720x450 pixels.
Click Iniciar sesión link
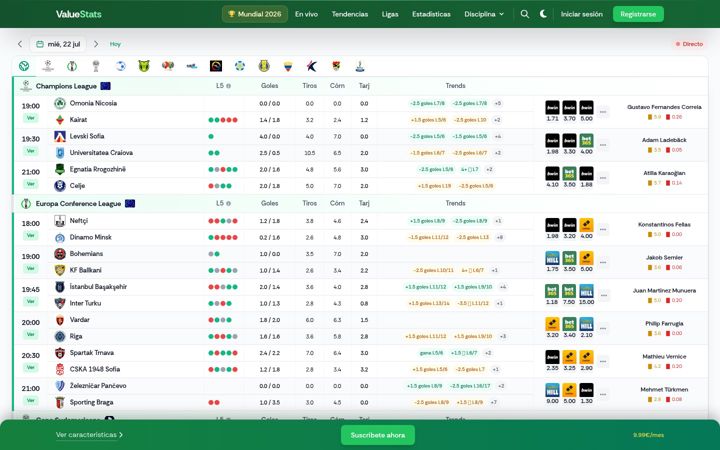581,14
